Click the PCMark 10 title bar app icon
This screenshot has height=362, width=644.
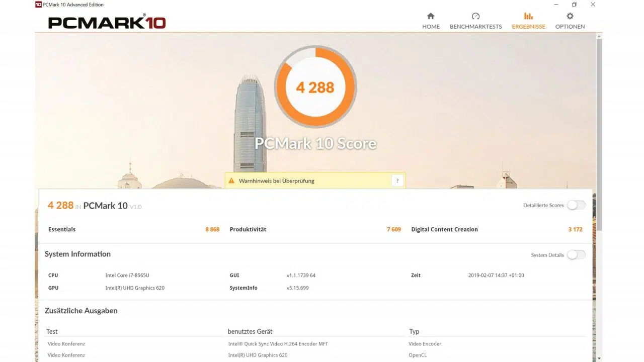coord(38,5)
